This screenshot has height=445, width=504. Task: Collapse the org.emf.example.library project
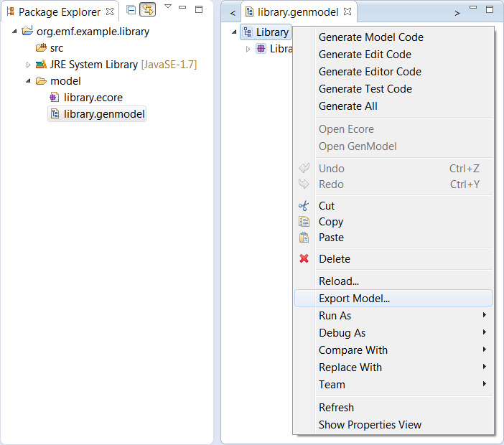click(14, 32)
